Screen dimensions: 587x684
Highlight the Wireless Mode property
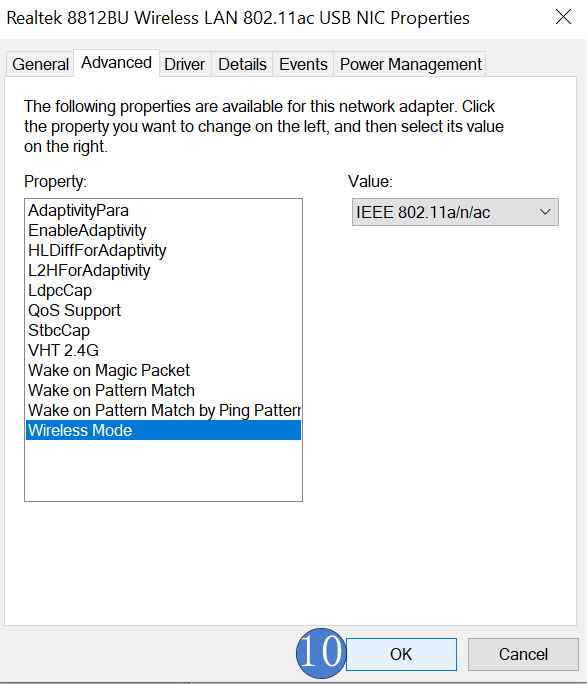(x=163, y=430)
